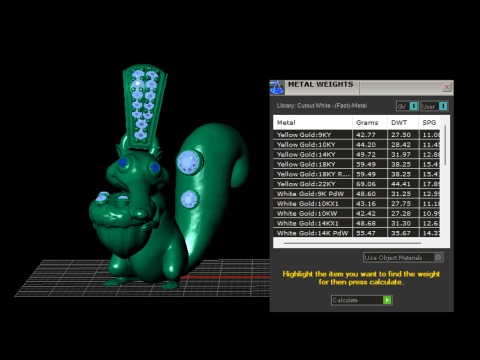Screen dimensions: 480x360
Task: Click the 31.30 DWT value
Action: (x=401, y=223)
